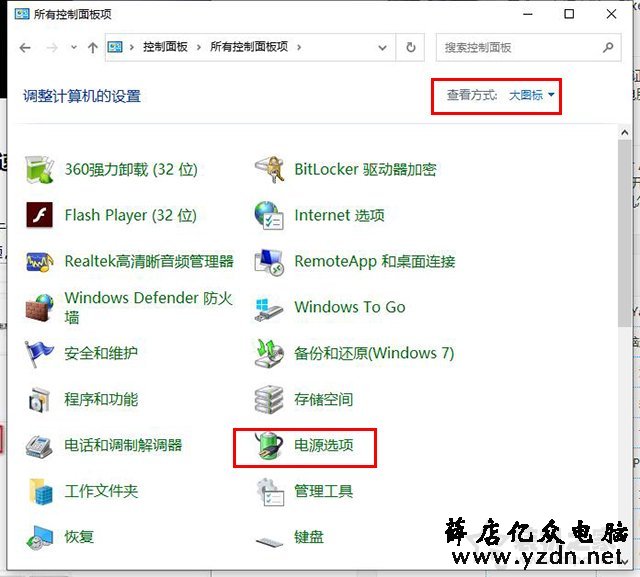Open the 电话和调制解调器 link
The width and height of the screenshot is (640, 577).
click(x=123, y=445)
